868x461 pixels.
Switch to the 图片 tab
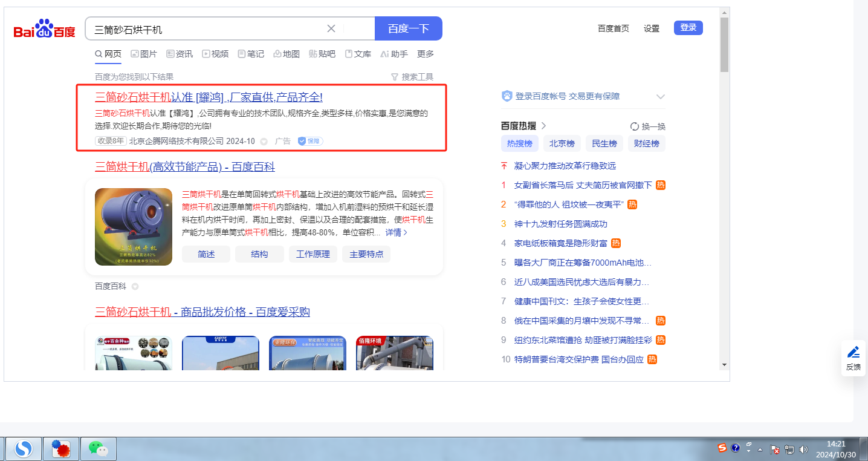(x=144, y=54)
